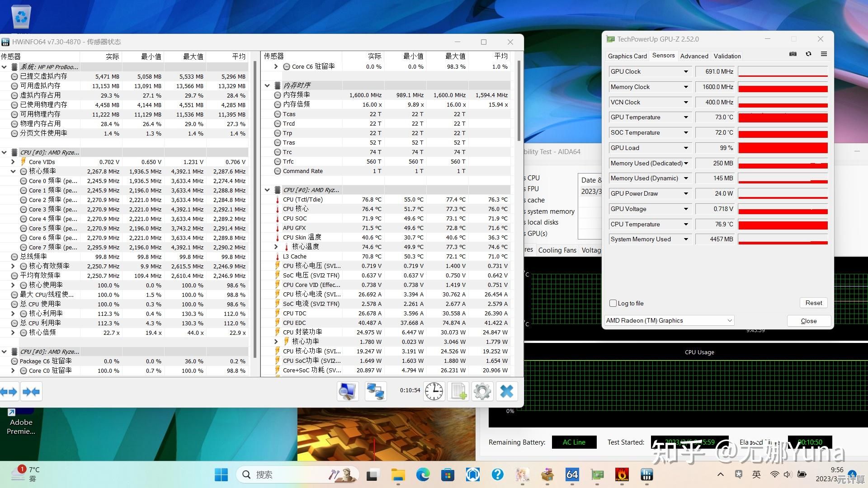Collapse the 内存时序 section
Viewport: 868px width, 488px height.
point(267,85)
